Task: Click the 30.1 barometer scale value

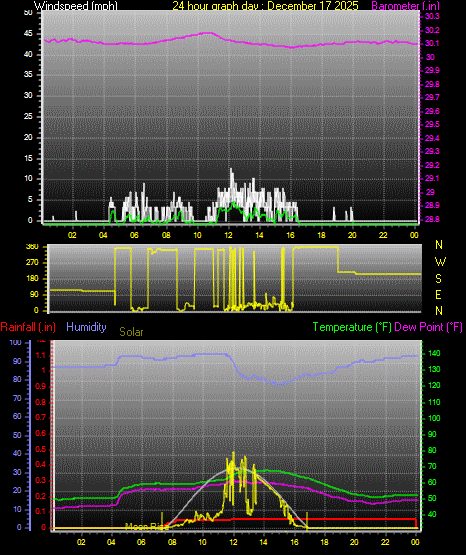Action: click(432, 44)
